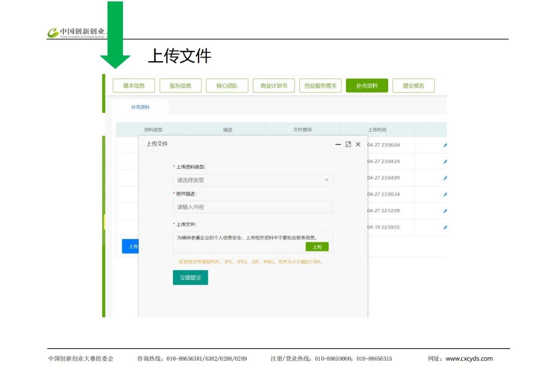Click edit pencil in the 22:52:09 row
Image resolution: width=555 pixels, height=392 pixels.
pyautogui.click(x=445, y=211)
